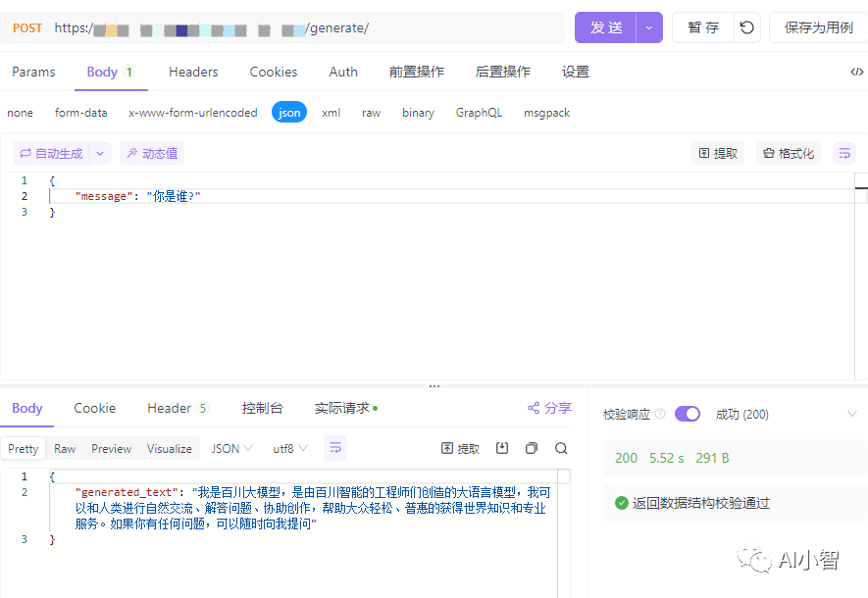868x598 pixels.
Task: Open the JSON format dropdown
Action: click(231, 449)
